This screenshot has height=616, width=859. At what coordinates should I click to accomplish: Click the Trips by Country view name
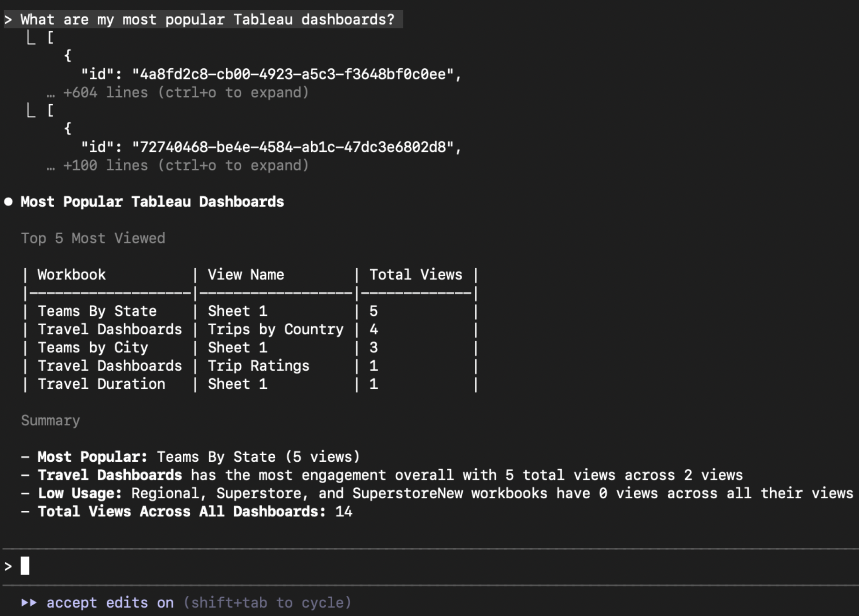click(275, 329)
